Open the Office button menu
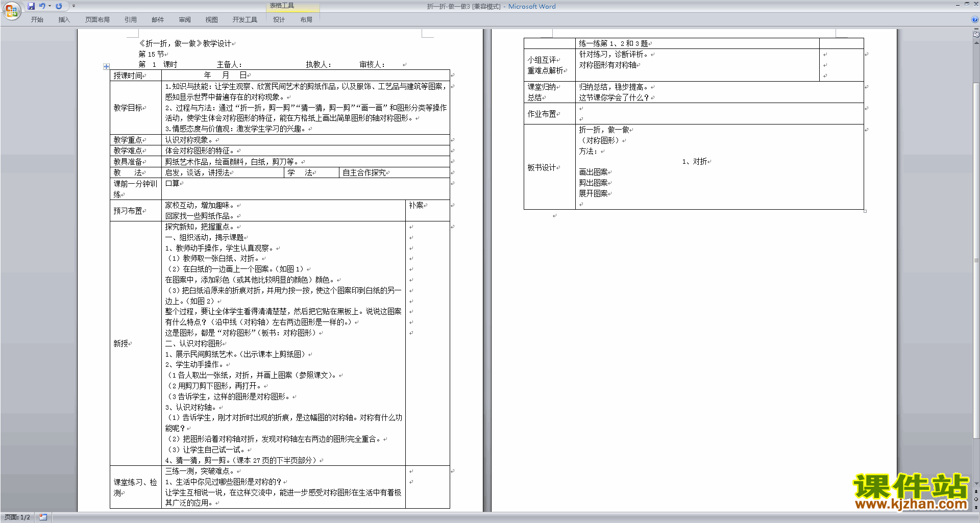 [11, 10]
